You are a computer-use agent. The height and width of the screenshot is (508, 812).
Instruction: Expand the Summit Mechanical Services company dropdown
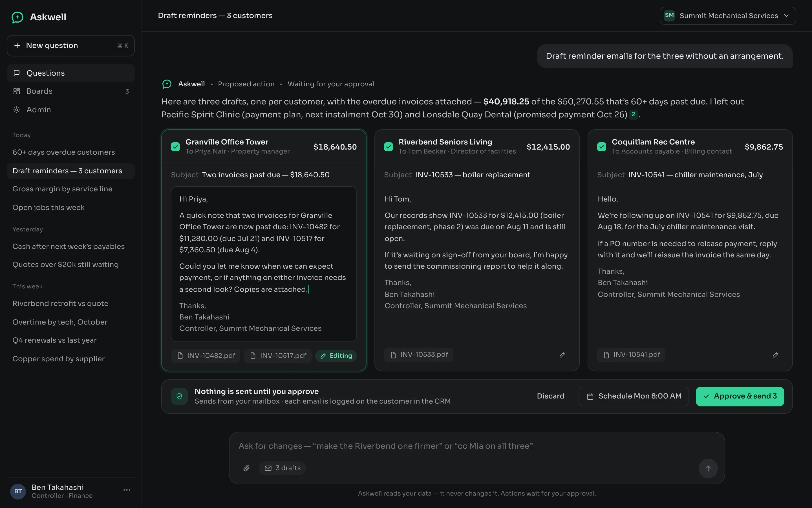coord(727,16)
